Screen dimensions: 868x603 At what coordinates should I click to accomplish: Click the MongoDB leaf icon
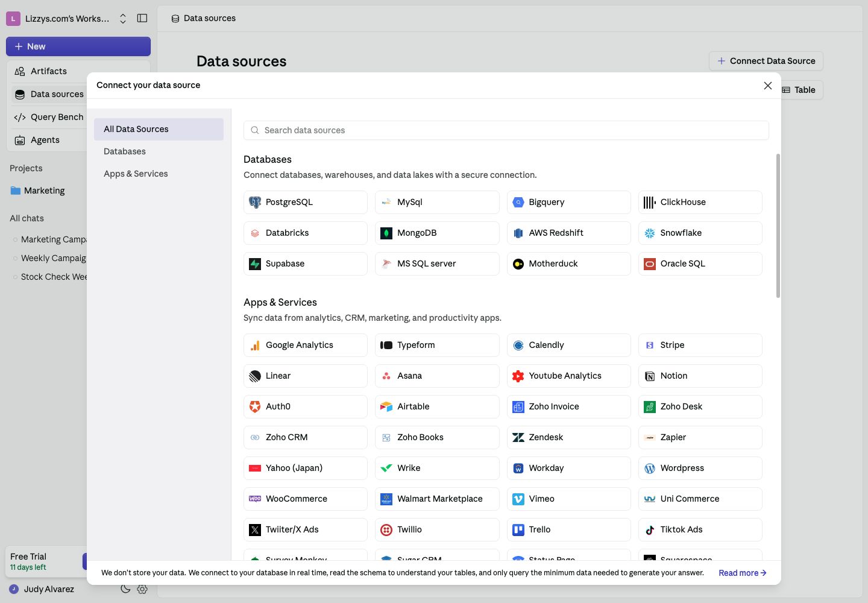386,233
